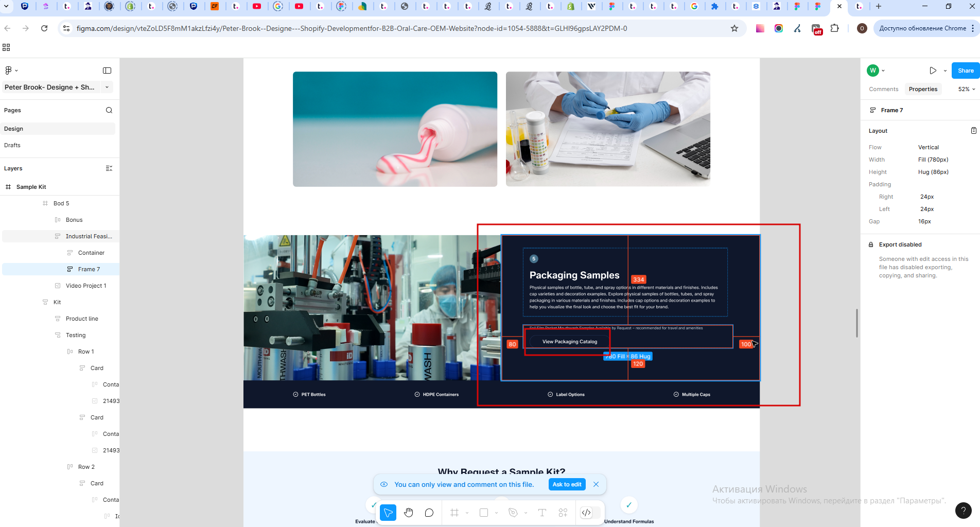The image size is (980, 527).
Task: Open the avatar dropdown chevron
Action: pyautogui.click(x=883, y=71)
